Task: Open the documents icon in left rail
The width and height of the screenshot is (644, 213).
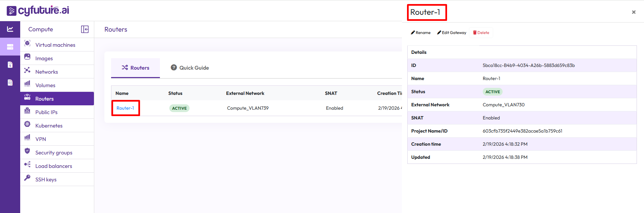Action: coord(10,82)
